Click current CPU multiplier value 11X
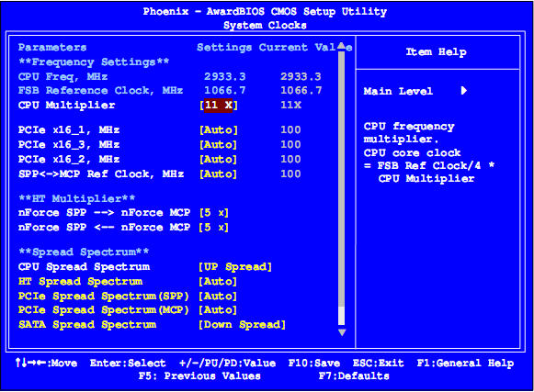This screenshot has width=534, height=392. click(x=290, y=105)
